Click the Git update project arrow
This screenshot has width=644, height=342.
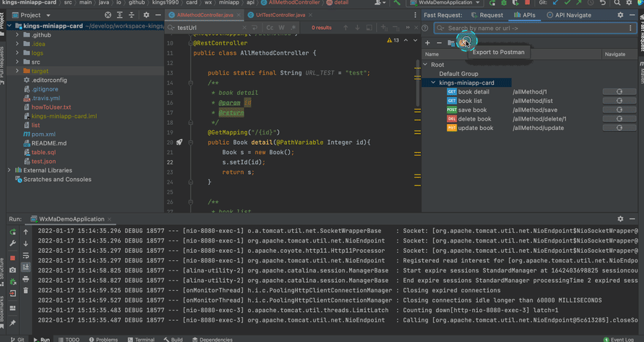(x=555, y=2)
